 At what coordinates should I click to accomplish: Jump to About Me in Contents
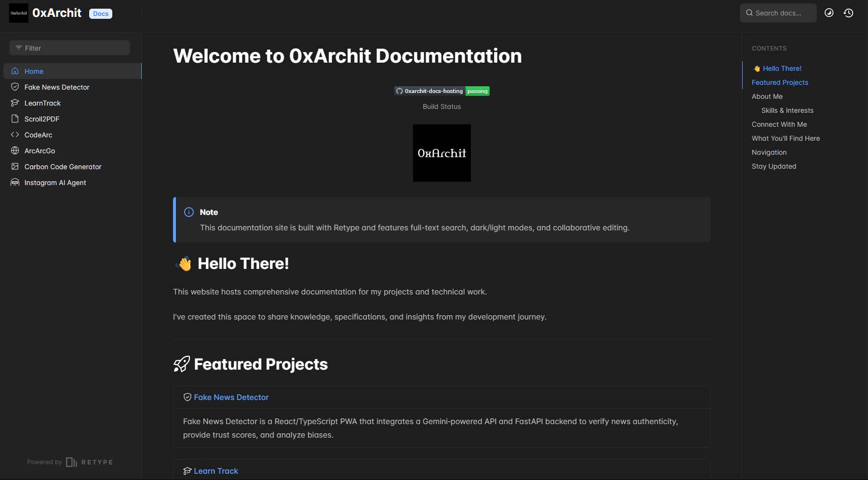(767, 96)
